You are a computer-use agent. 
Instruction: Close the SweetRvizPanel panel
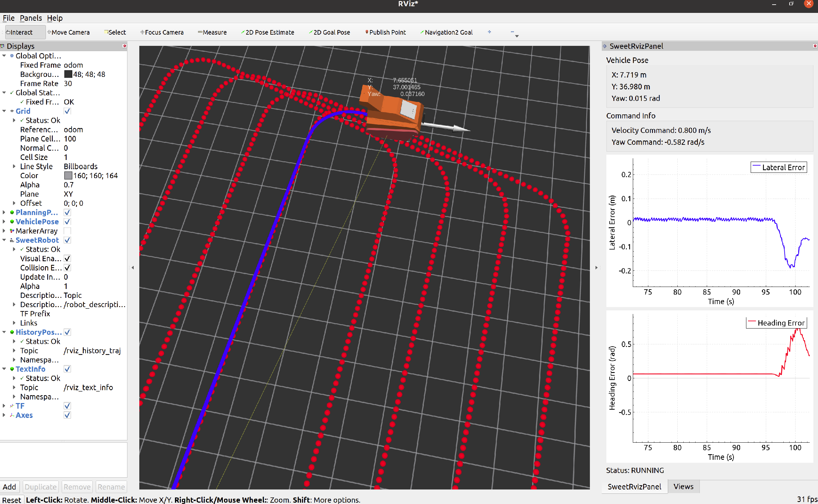tap(815, 46)
